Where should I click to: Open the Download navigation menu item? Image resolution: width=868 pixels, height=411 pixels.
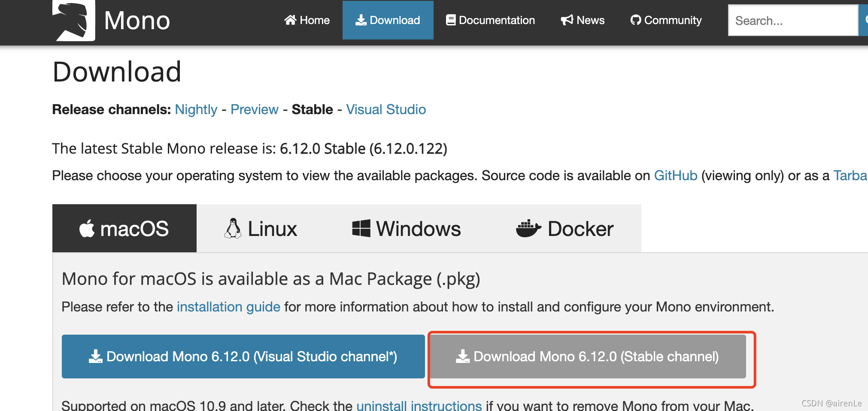click(388, 20)
